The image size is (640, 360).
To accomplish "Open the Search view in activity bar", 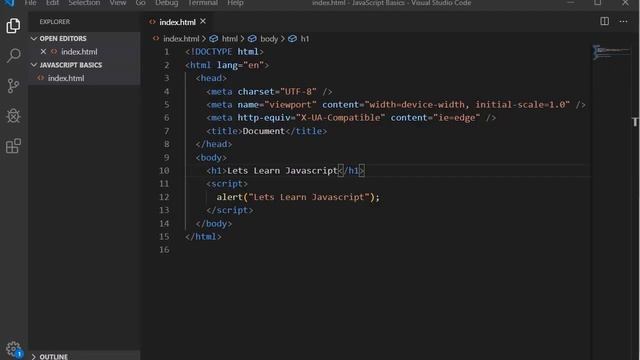I will (x=13, y=56).
